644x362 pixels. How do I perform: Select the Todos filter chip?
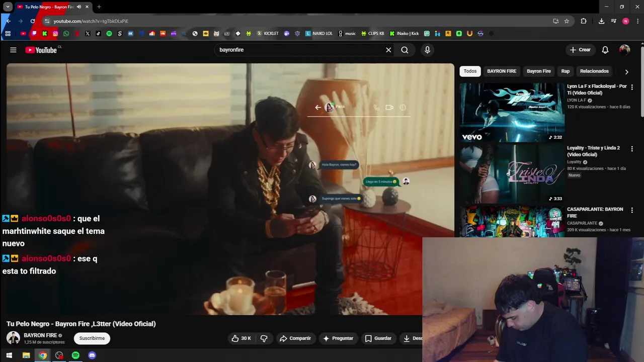(470, 71)
